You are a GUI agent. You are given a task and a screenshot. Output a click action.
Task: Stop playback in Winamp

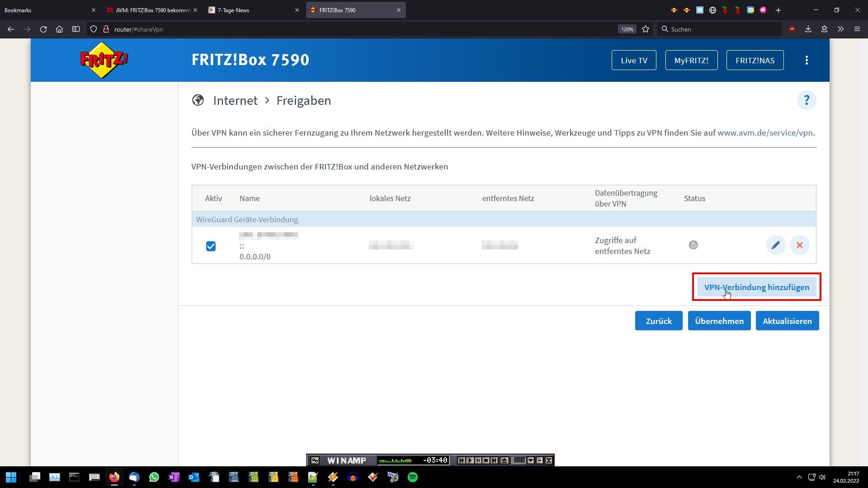click(x=486, y=460)
